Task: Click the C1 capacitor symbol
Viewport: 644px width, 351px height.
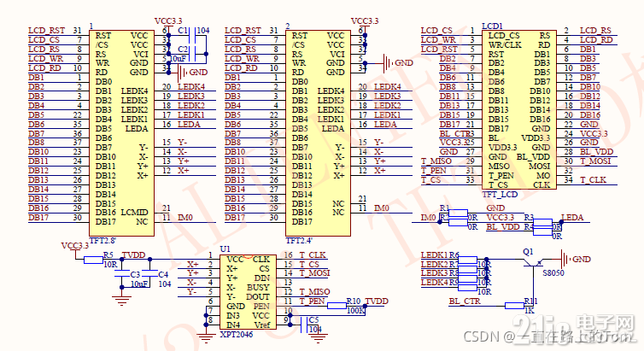Action: click(192, 36)
